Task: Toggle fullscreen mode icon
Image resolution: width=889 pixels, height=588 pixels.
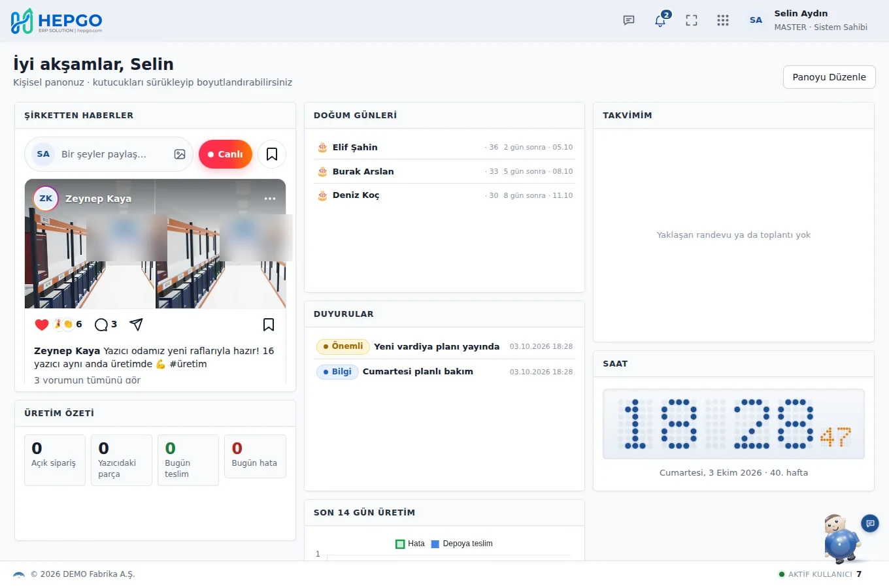Action: 692,20
